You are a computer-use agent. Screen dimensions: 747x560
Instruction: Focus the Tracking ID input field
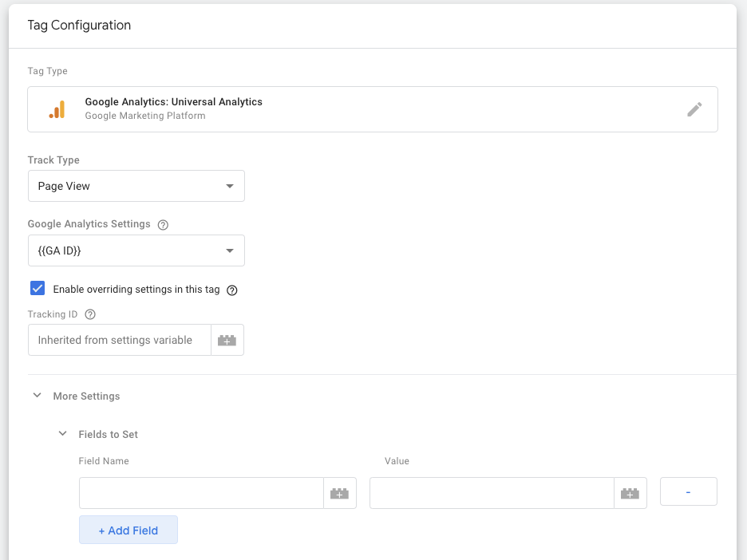tap(120, 340)
